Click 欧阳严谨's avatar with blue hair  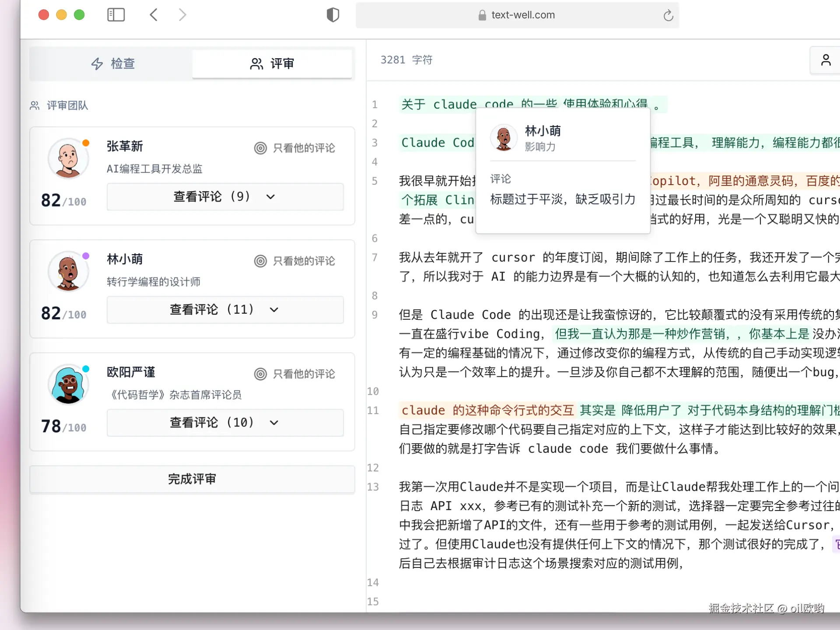click(x=68, y=385)
